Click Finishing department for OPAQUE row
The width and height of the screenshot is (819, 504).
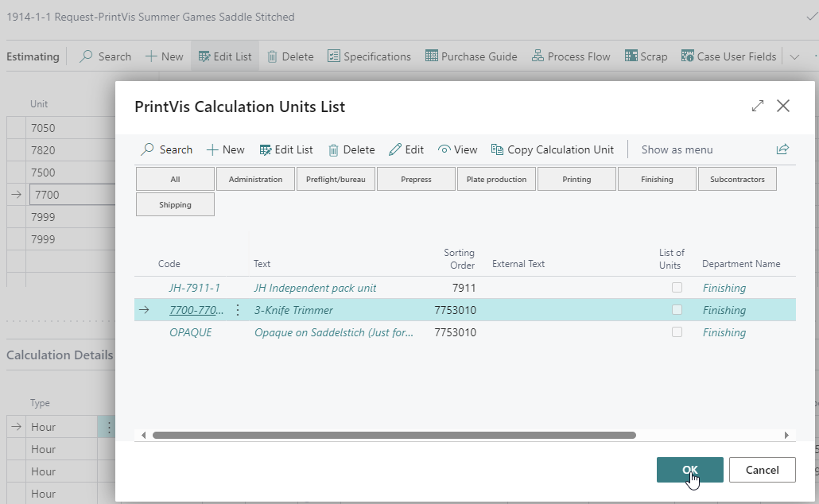pyautogui.click(x=724, y=333)
